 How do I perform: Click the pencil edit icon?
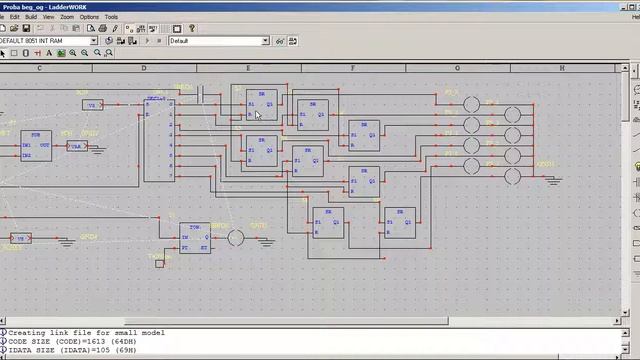115,29
